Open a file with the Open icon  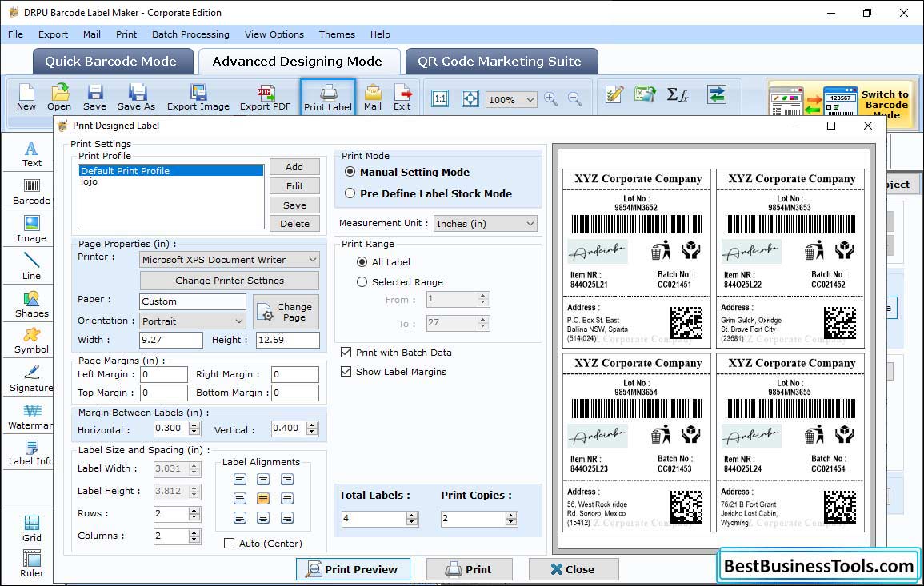(59, 98)
